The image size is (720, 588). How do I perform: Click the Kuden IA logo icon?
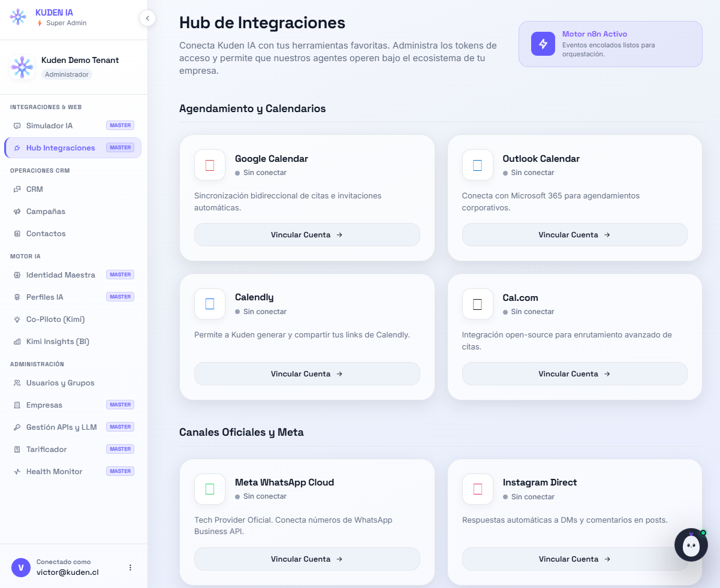[x=18, y=17]
